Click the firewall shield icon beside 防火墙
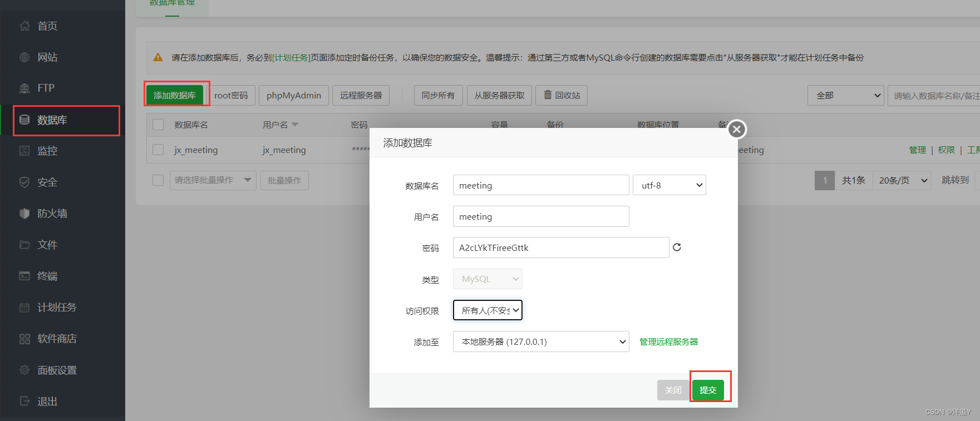 (x=24, y=213)
